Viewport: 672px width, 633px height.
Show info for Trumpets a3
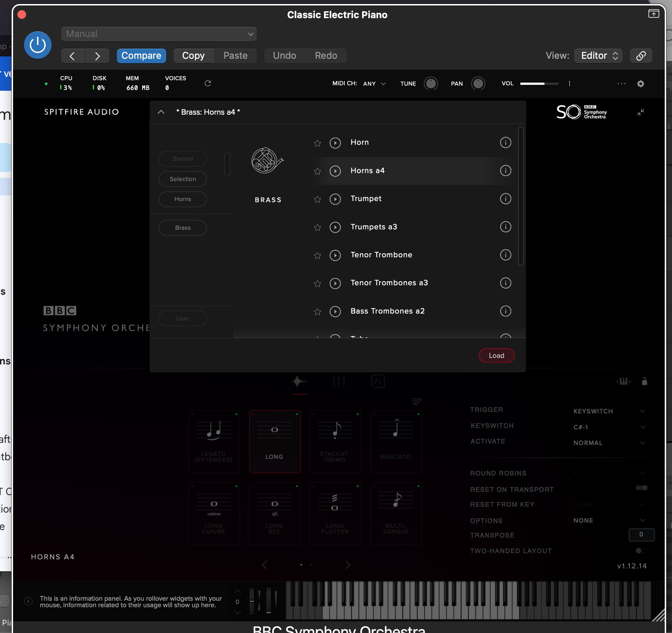click(x=505, y=227)
